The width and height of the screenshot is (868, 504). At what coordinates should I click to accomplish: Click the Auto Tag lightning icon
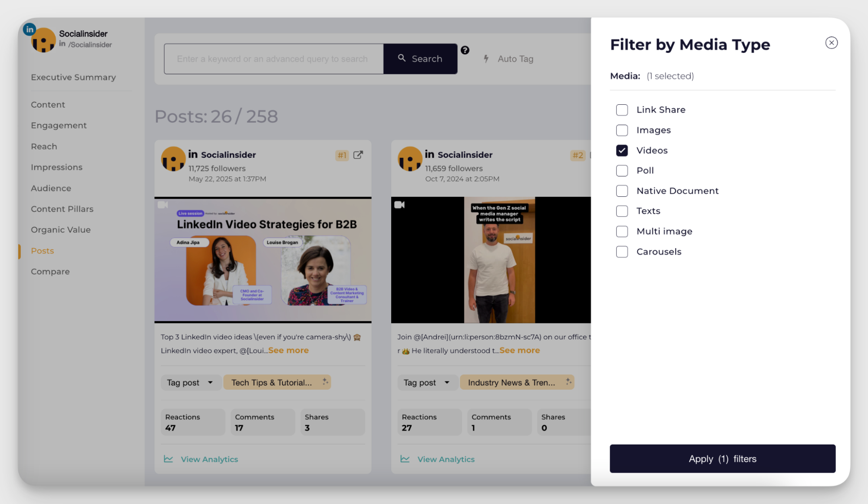pyautogui.click(x=486, y=59)
